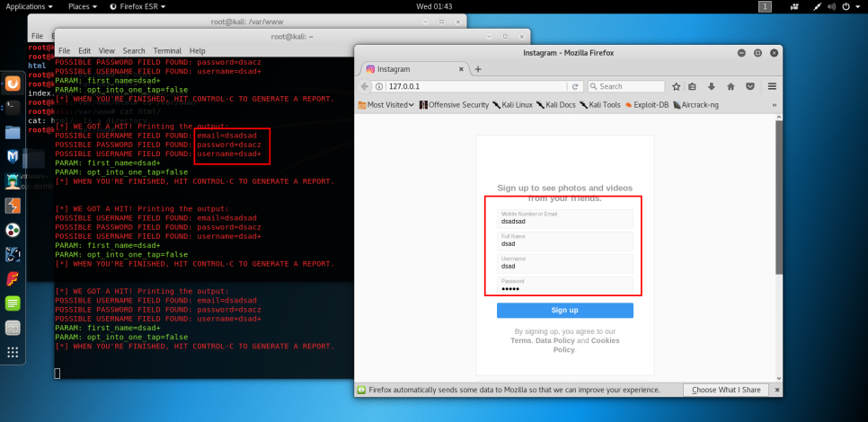The width and height of the screenshot is (868, 422).
Task: Close the Instagram tab
Action: (461, 70)
